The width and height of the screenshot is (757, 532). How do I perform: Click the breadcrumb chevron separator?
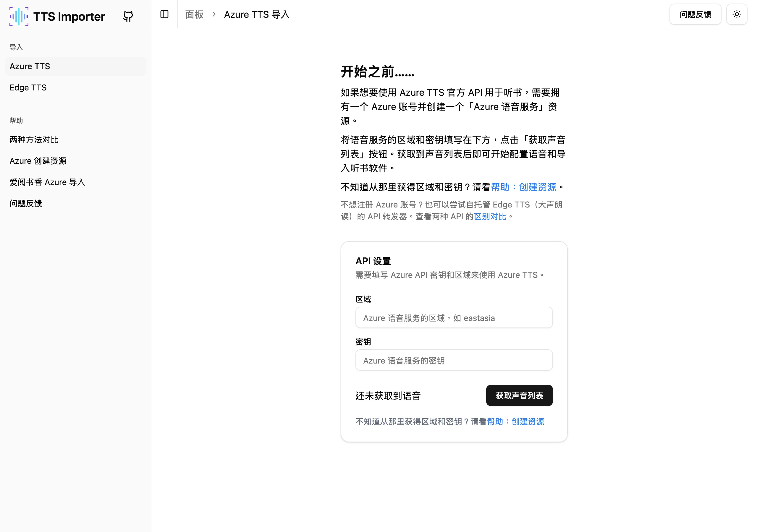pos(214,14)
